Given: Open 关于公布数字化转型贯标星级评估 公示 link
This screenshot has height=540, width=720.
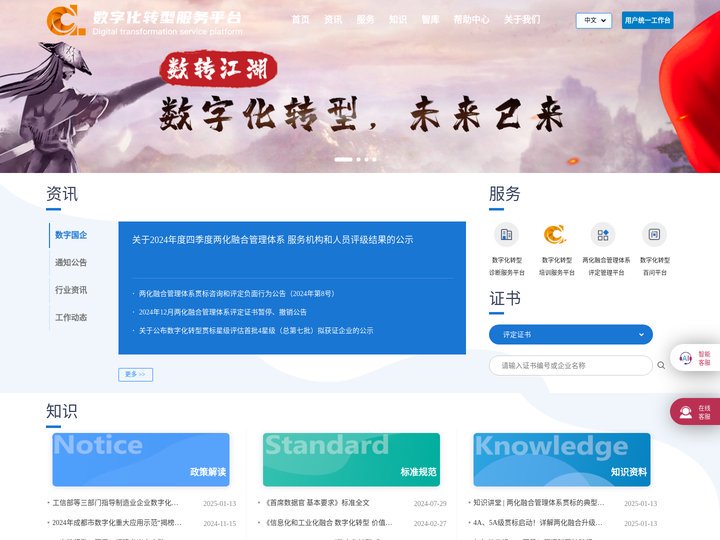Looking at the screenshot, I should [256, 330].
